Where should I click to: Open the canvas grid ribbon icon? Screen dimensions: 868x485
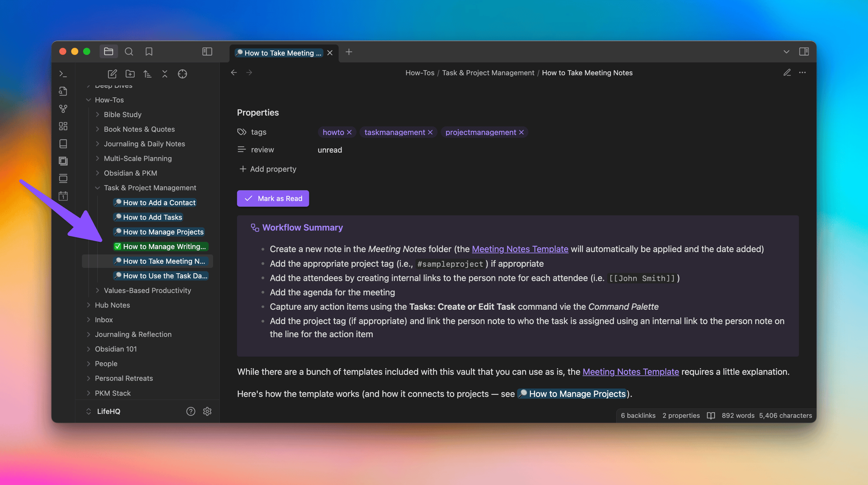click(x=63, y=126)
